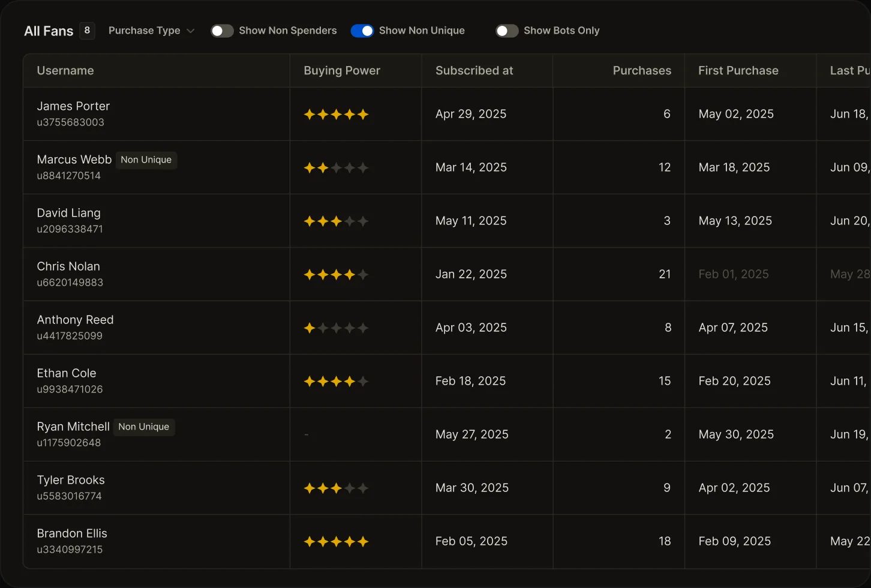The width and height of the screenshot is (871, 588).
Task: Click Brandon Ellis' purchase count 18
Action: pyautogui.click(x=665, y=541)
